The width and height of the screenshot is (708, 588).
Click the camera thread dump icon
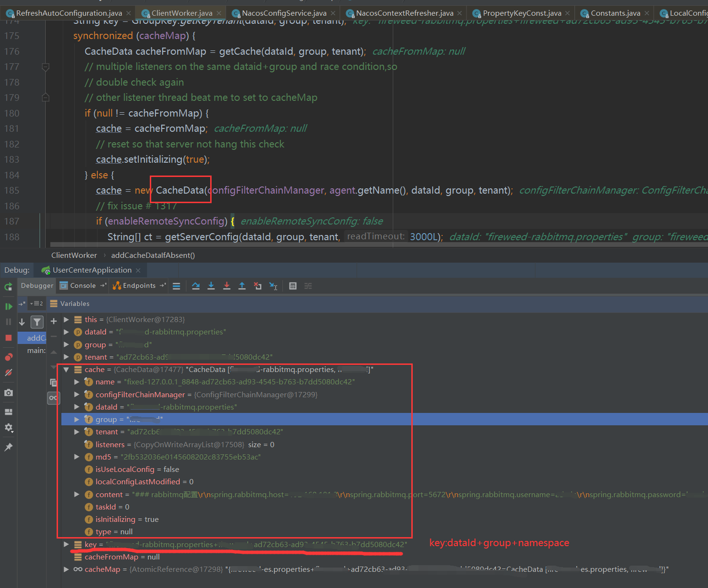[9, 393]
